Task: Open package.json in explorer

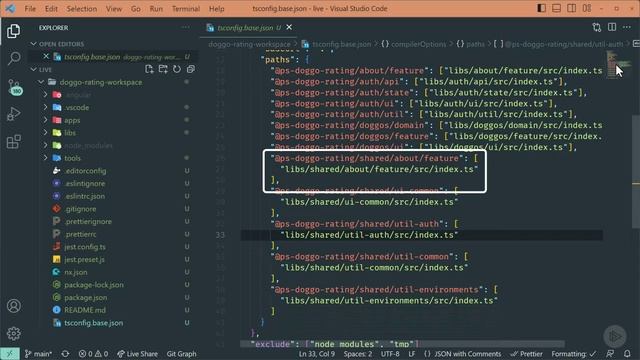Action: pyautogui.click(x=86, y=297)
